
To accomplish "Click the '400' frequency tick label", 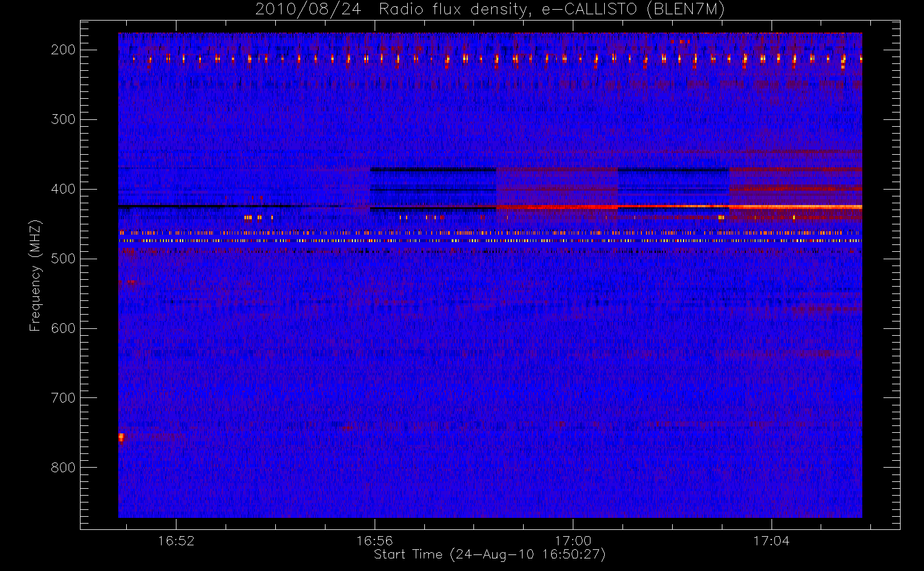I will coord(63,189).
